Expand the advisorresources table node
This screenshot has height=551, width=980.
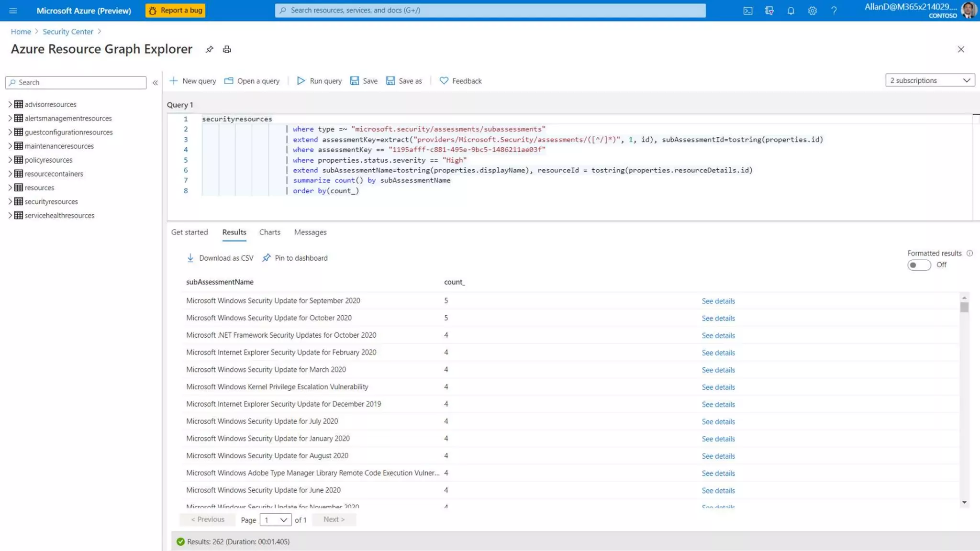point(10,104)
